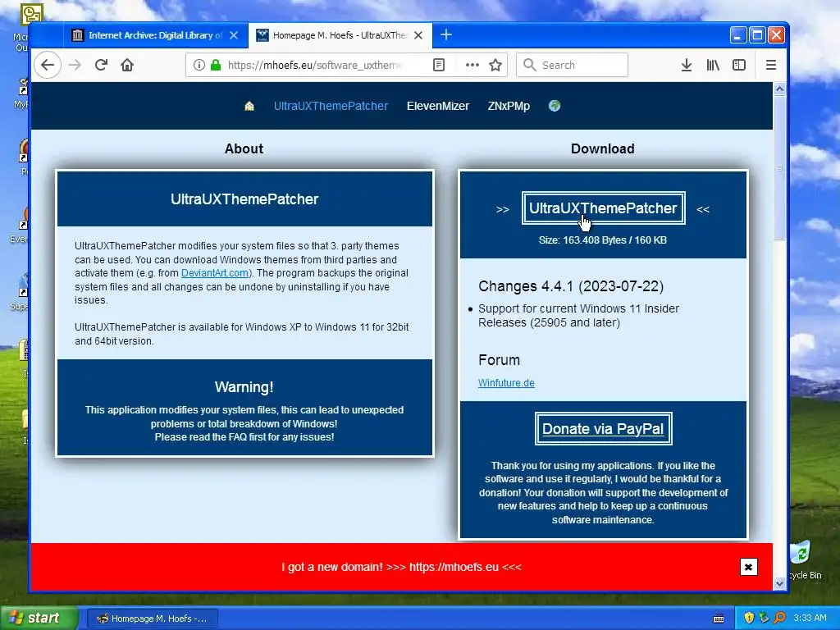Click the page scrollbar down arrow
840x630 pixels.
click(779, 584)
